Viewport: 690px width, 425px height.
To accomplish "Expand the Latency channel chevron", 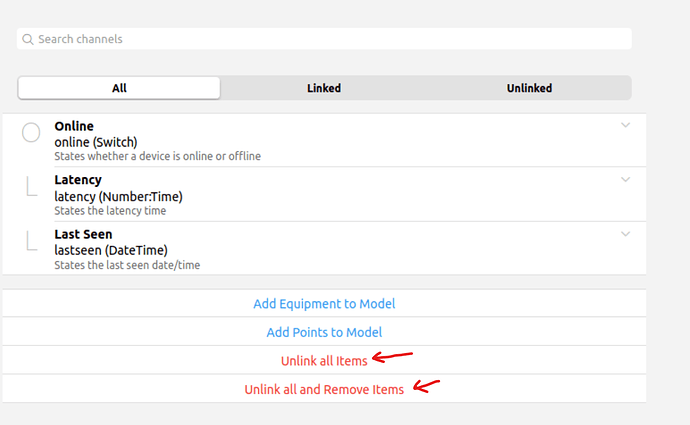I will (626, 180).
